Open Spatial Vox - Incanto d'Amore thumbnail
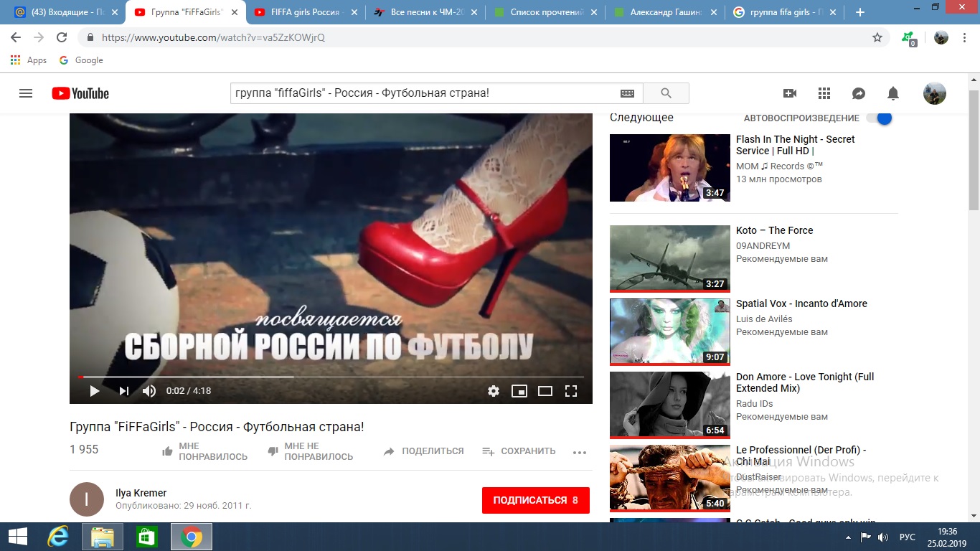 click(x=670, y=331)
